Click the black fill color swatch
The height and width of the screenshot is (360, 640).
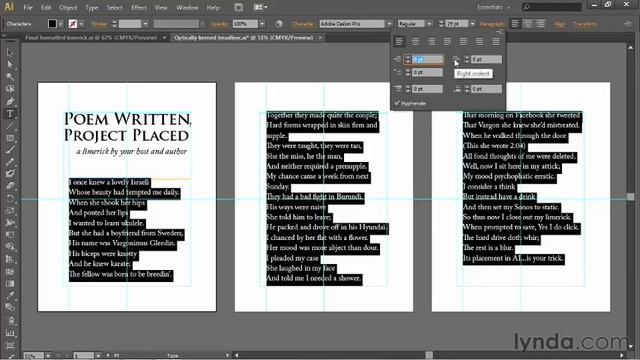pos(52,24)
